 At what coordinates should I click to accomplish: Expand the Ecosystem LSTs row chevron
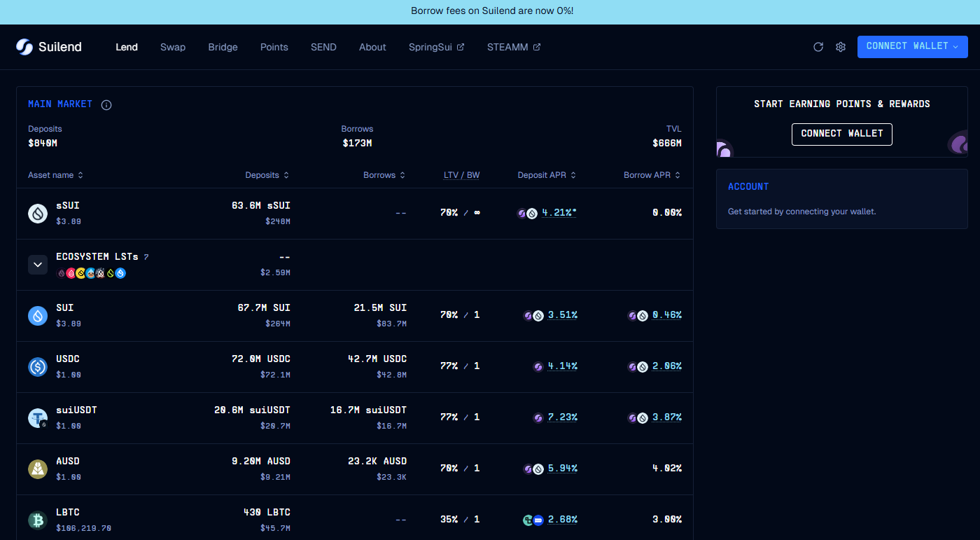[38, 264]
